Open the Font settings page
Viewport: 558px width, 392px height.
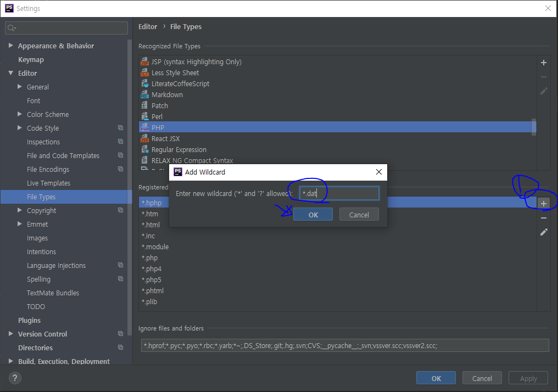pyautogui.click(x=34, y=101)
